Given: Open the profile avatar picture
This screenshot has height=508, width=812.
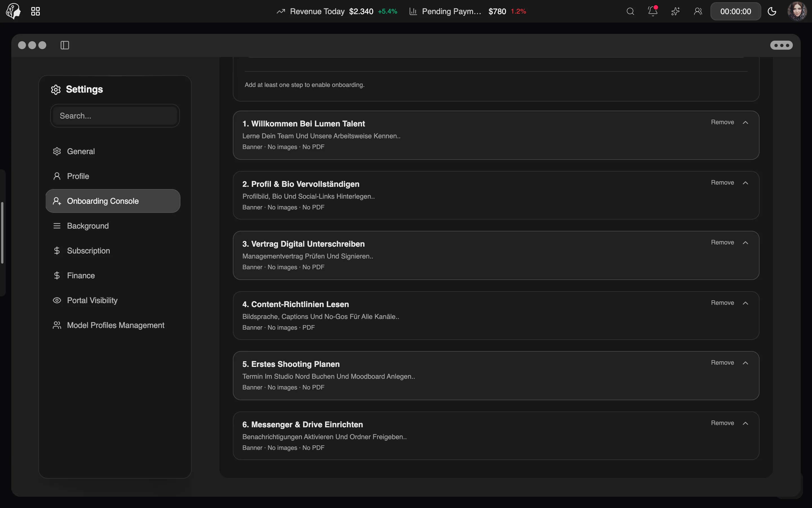Looking at the screenshot, I should click(797, 11).
